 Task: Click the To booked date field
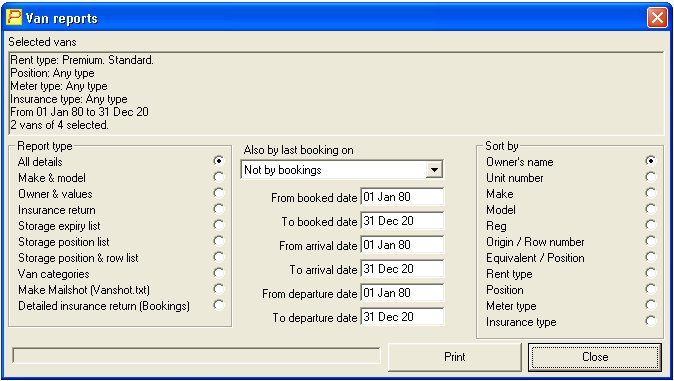(x=402, y=221)
